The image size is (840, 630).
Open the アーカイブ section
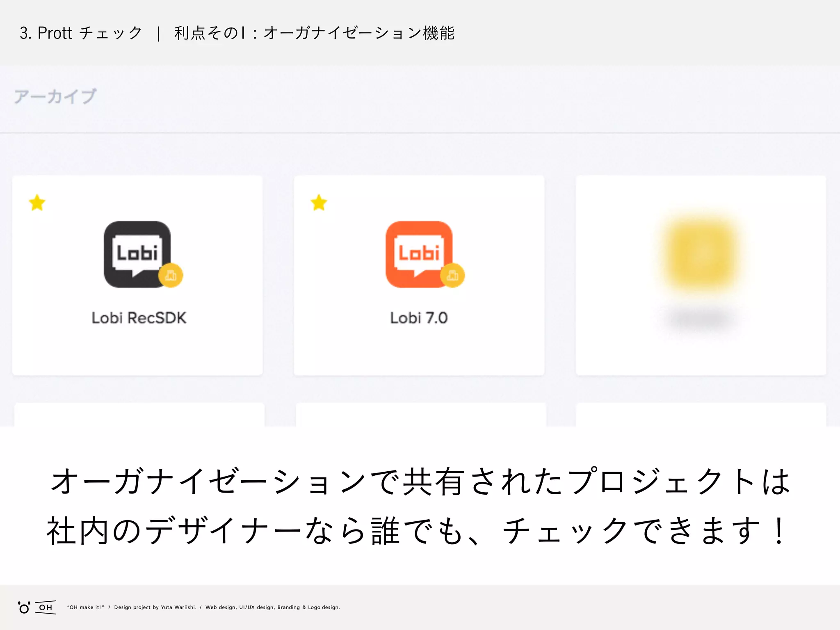point(55,97)
